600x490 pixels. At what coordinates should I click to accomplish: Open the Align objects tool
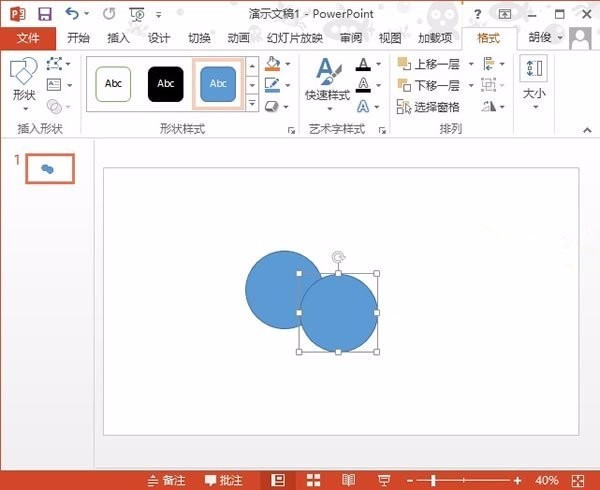pyautogui.click(x=489, y=64)
